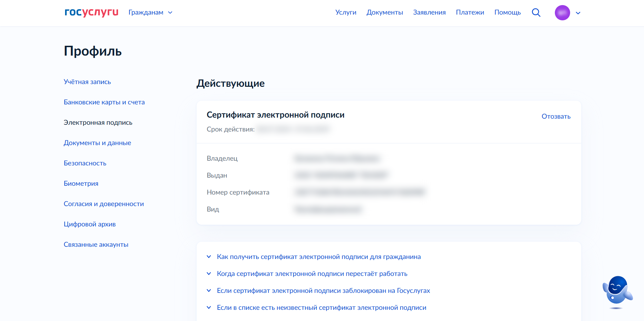This screenshot has width=644, height=321.
Task: Expand 'Если в списке есть неизвестный сертификат'
Action: click(321, 308)
